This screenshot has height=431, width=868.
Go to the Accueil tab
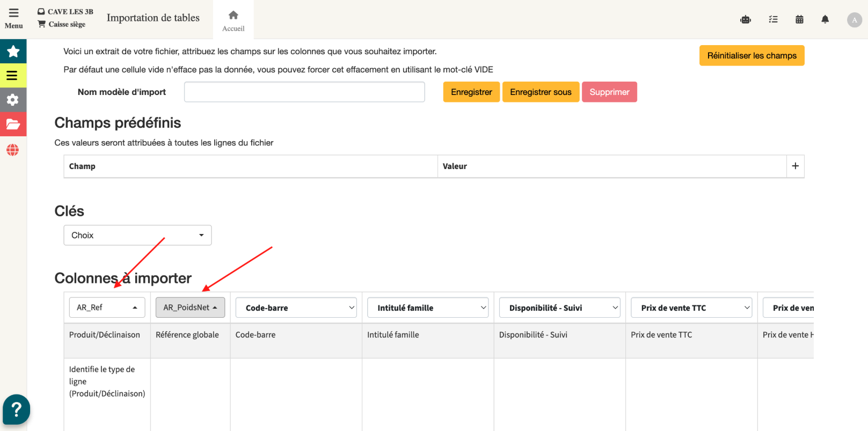[233, 20]
